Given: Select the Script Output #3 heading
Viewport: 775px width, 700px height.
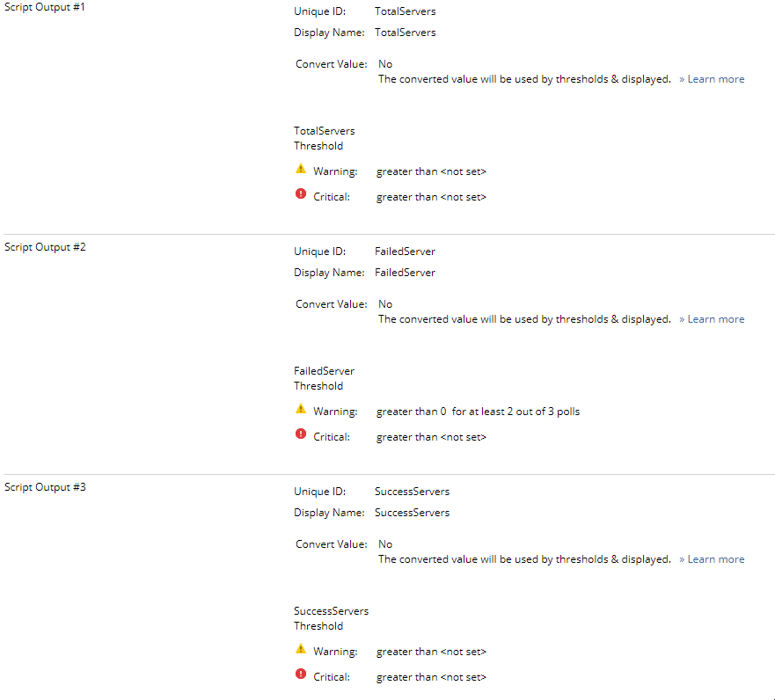Looking at the screenshot, I should point(45,487).
